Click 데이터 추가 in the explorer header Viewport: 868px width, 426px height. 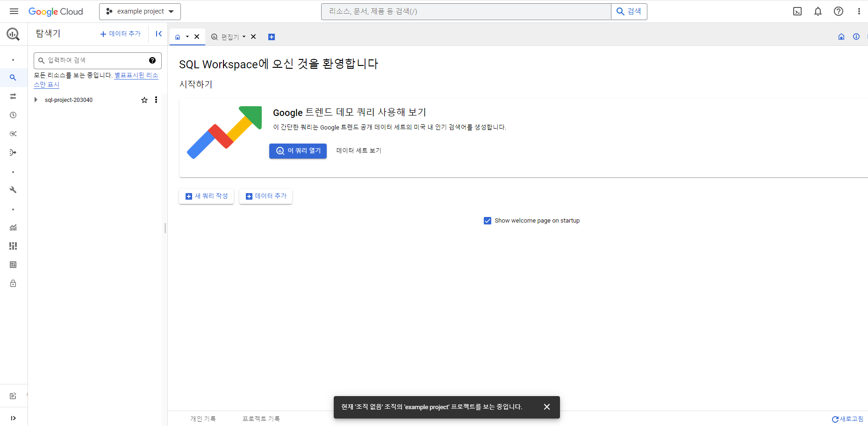pyautogui.click(x=120, y=34)
